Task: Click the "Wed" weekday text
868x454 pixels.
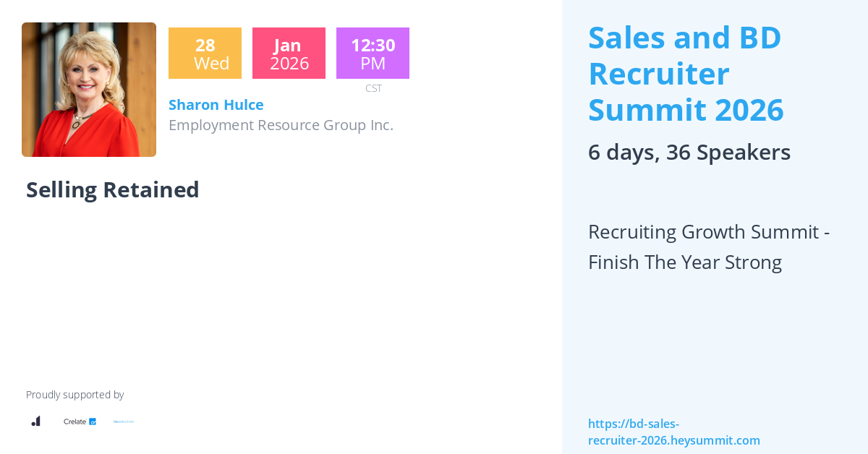Action: (x=211, y=64)
